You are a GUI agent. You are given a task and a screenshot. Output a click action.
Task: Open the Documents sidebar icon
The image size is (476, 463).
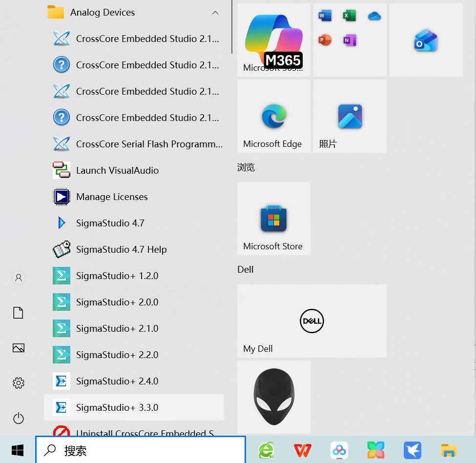coord(18,313)
